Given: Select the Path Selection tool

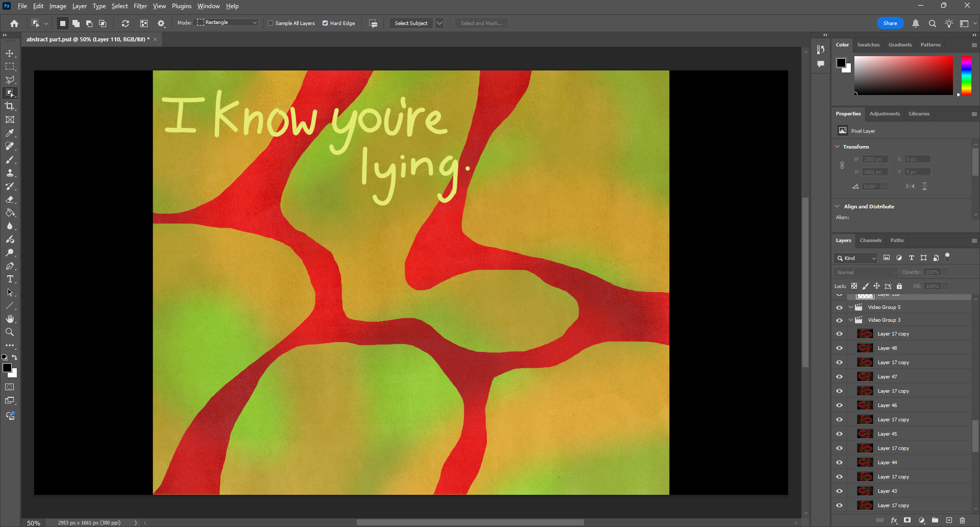Looking at the screenshot, I should tap(10, 292).
